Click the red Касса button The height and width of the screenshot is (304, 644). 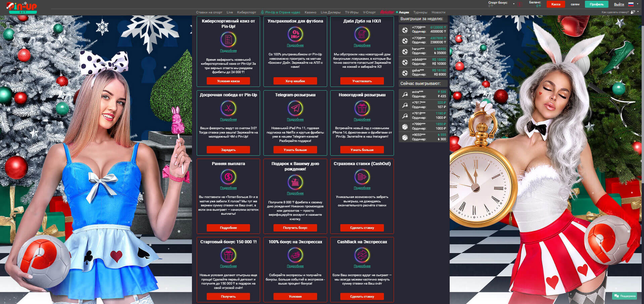[x=556, y=4]
